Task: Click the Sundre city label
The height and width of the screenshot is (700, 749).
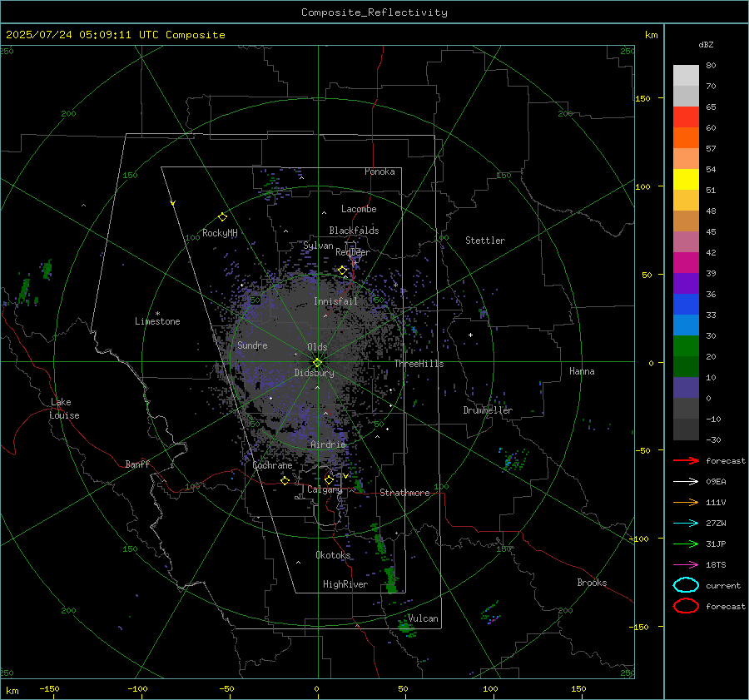Action: click(x=252, y=345)
